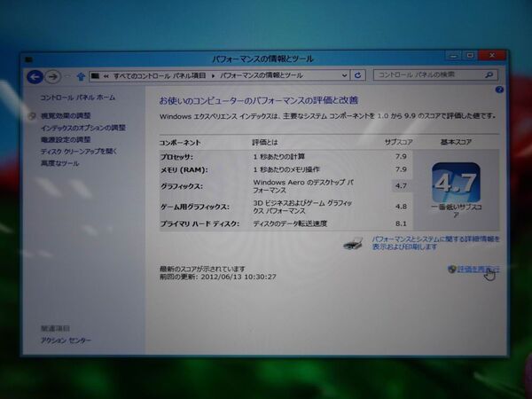Image resolution: width=532 pixels, height=399 pixels.
Task: Open help with the question mark icon
Action: click(x=499, y=90)
